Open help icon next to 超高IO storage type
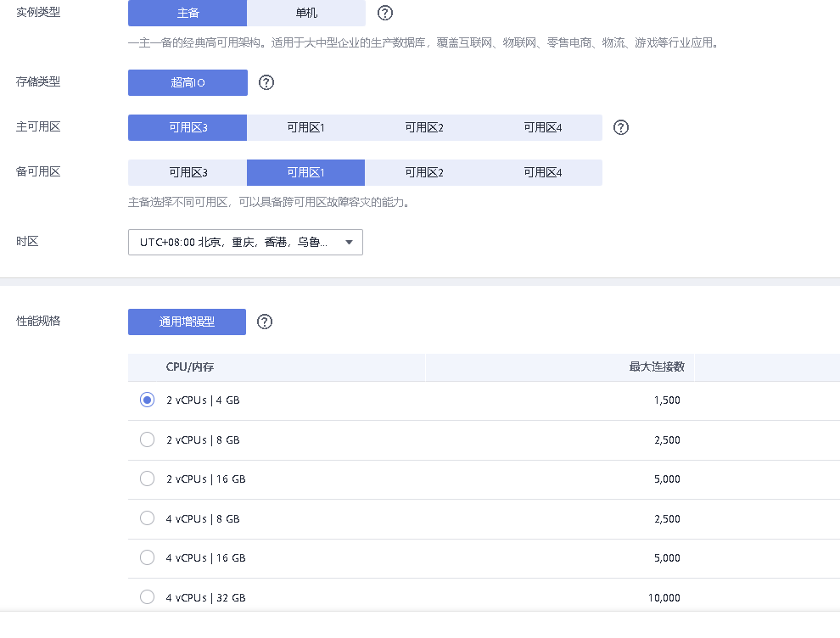 [266, 82]
